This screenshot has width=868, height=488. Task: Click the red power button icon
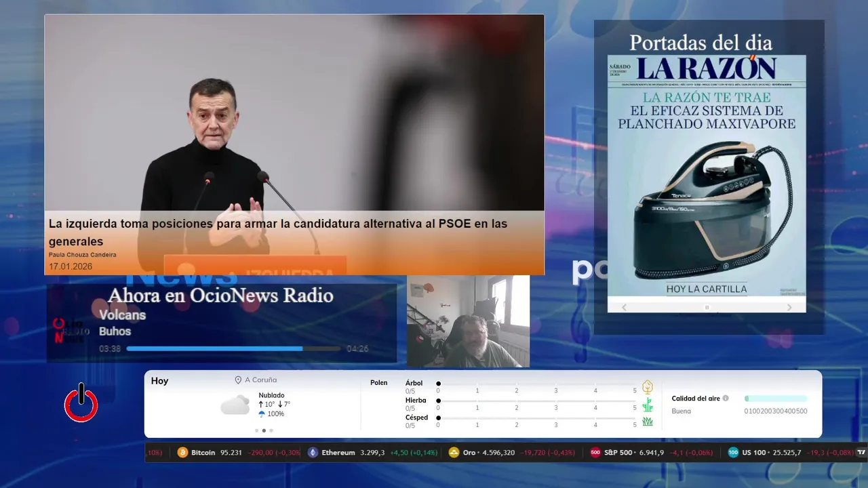(x=81, y=403)
